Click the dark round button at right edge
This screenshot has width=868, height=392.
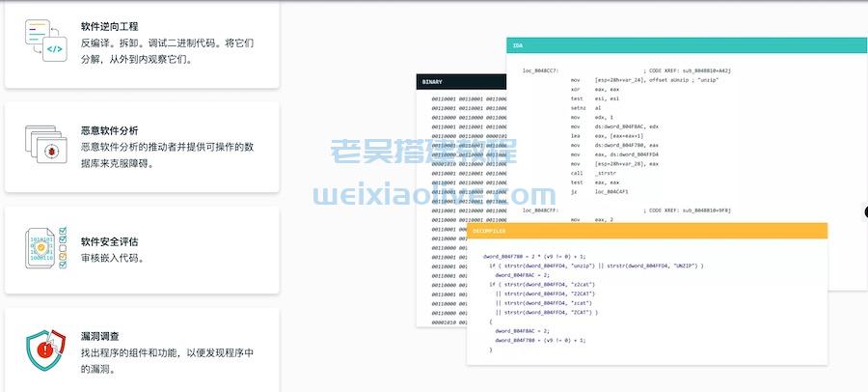click(866, 211)
